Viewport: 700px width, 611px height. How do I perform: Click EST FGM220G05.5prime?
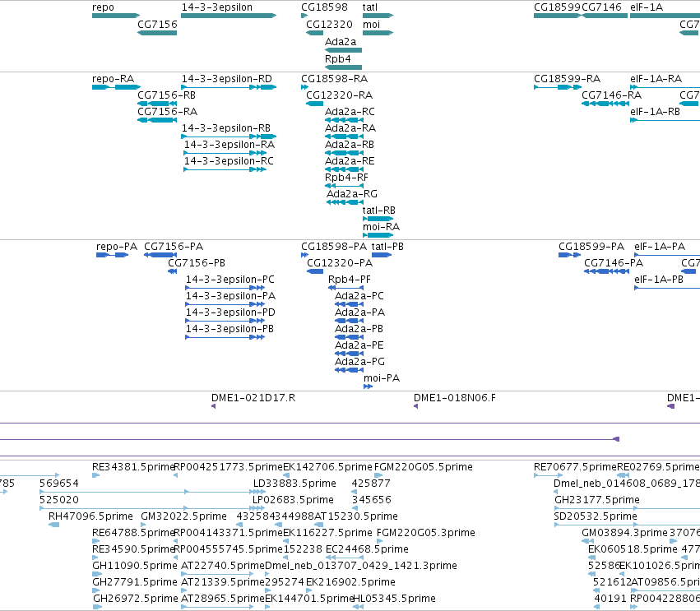point(424,467)
